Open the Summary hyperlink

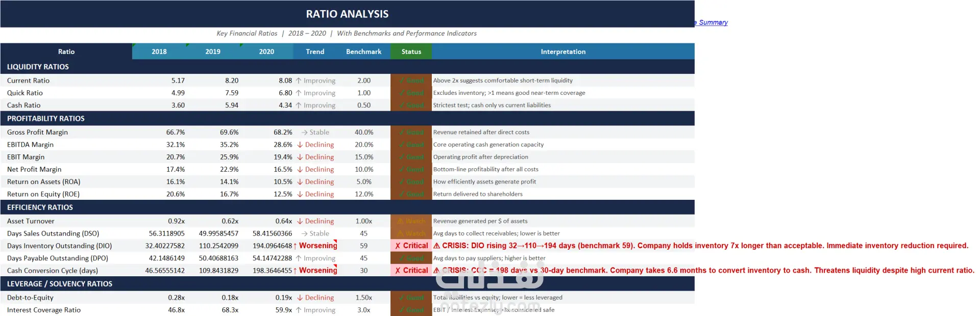[711, 22]
